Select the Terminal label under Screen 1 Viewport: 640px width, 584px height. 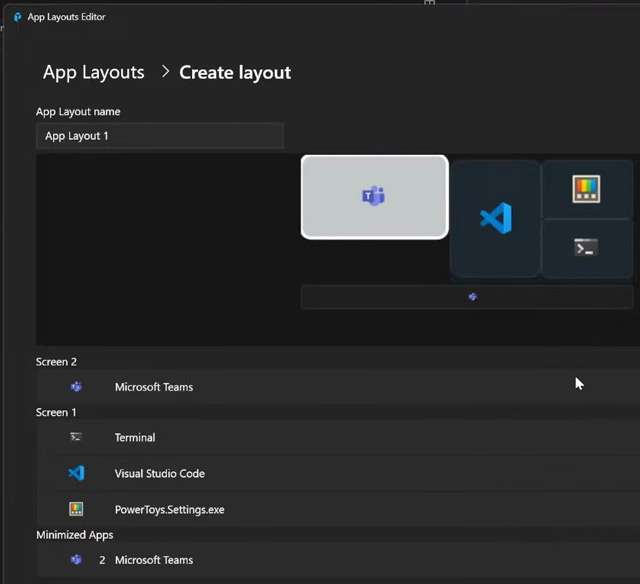coord(135,437)
